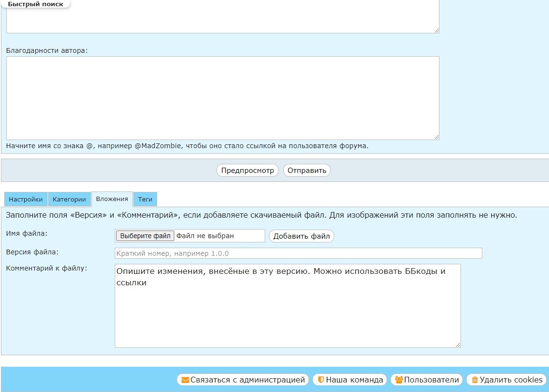
Task: Click the trash icon beside Удалить cookies
Action: click(475, 380)
